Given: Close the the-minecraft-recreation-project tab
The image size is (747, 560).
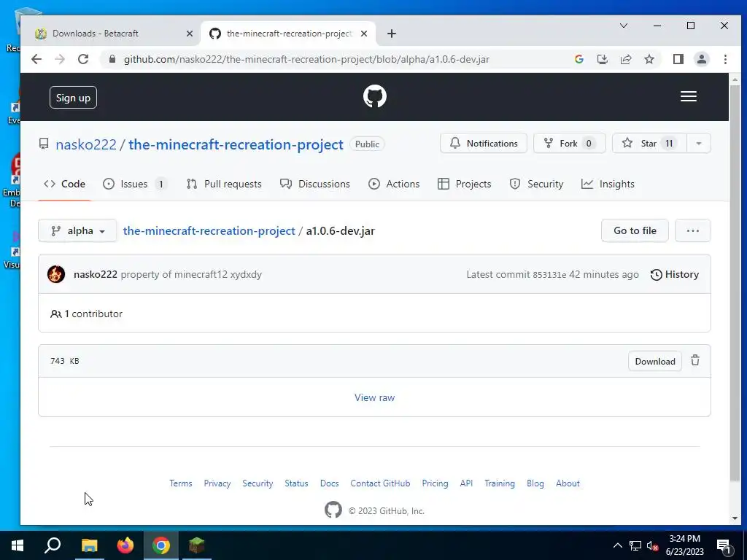Looking at the screenshot, I should click(x=364, y=34).
